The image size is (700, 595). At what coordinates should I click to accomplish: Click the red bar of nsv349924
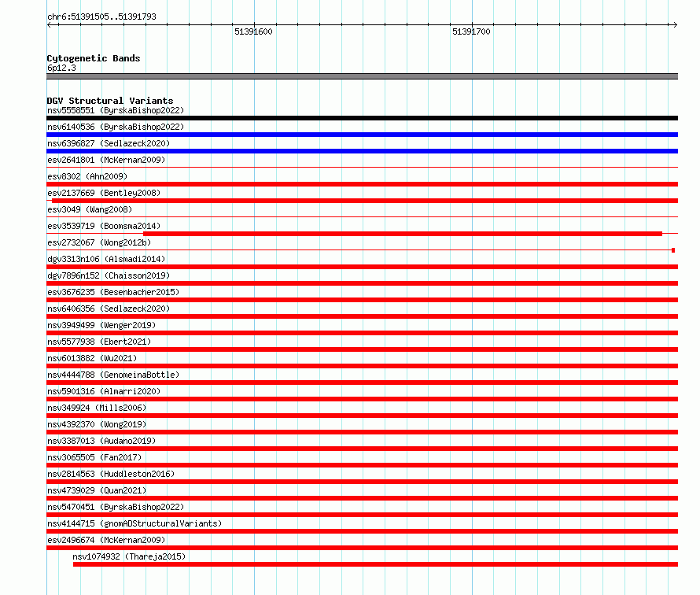tap(362, 416)
